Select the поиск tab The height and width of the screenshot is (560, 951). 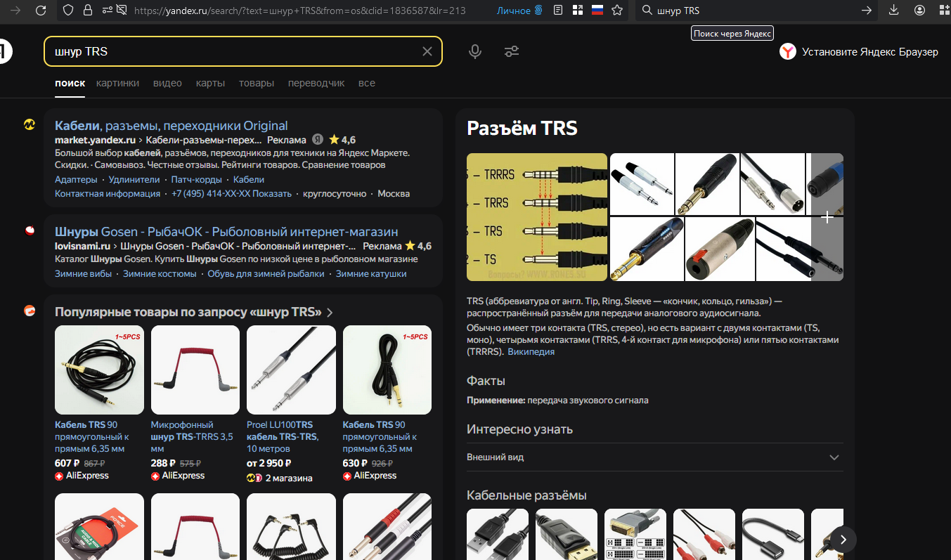pos(70,83)
